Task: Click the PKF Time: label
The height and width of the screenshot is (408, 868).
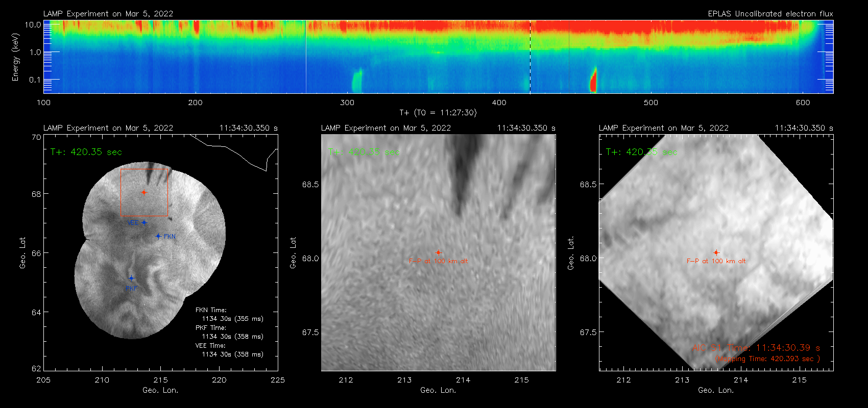Action: 211,328
